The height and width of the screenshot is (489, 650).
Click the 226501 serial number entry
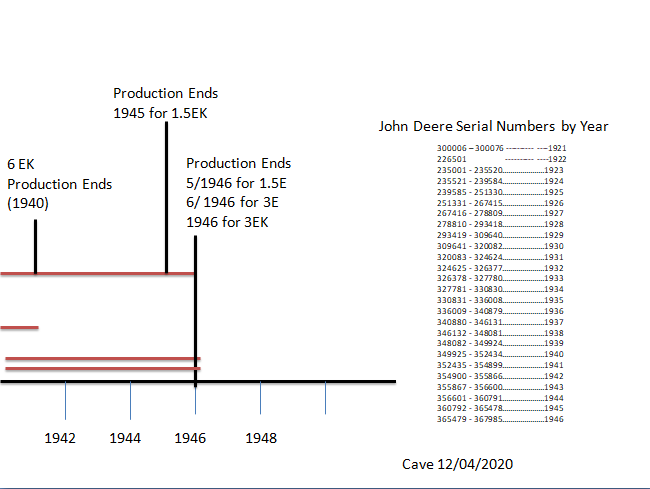tap(453, 159)
